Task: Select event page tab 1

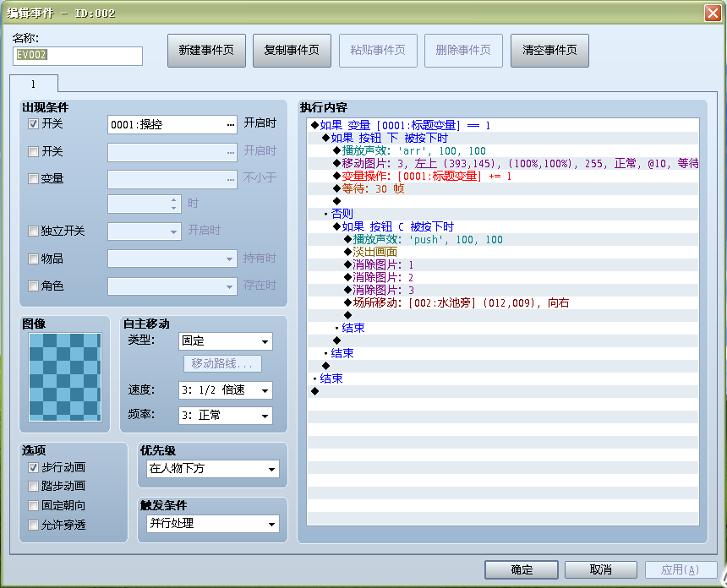Action: (x=33, y=84)
